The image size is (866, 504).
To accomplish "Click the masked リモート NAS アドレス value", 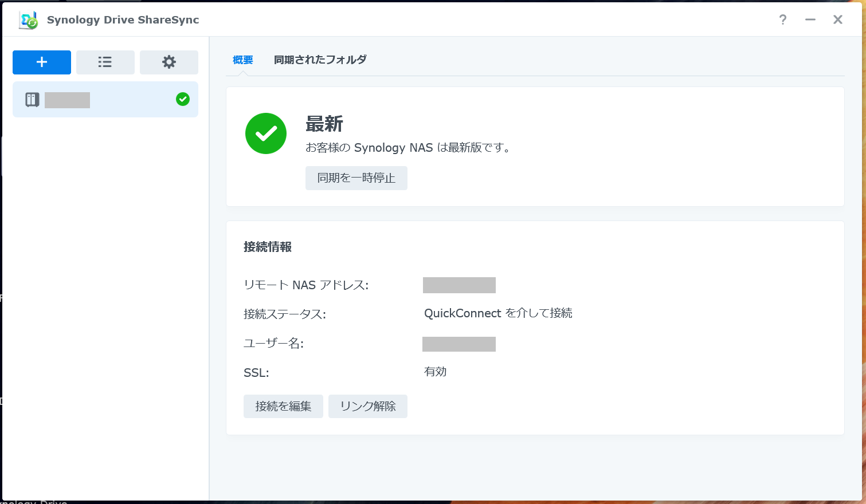I will (x=459, y=285).
